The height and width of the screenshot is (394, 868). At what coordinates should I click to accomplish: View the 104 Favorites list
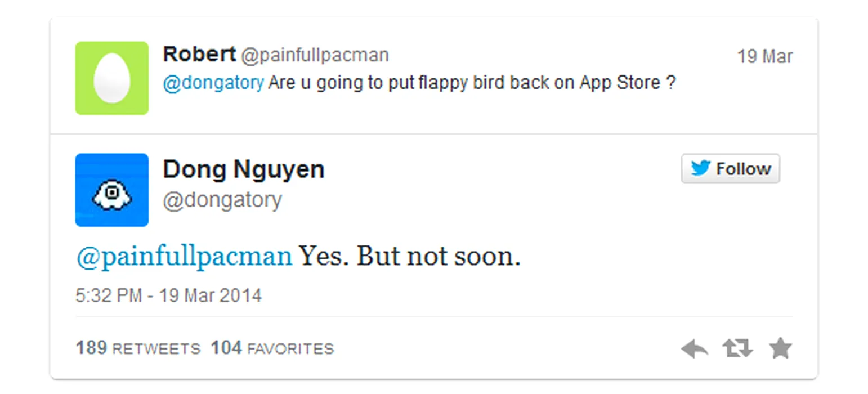tap(272, 348)
